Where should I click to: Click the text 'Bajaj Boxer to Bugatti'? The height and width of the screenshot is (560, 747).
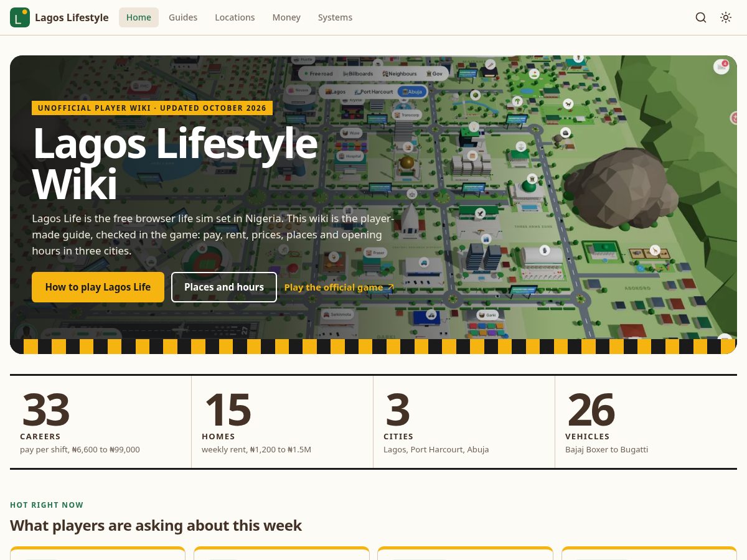[x=606, y=449]
